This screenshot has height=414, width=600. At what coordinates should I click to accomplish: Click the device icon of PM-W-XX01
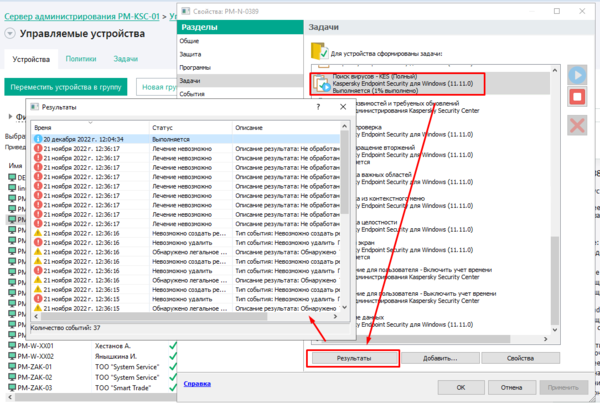coord(12,346)
